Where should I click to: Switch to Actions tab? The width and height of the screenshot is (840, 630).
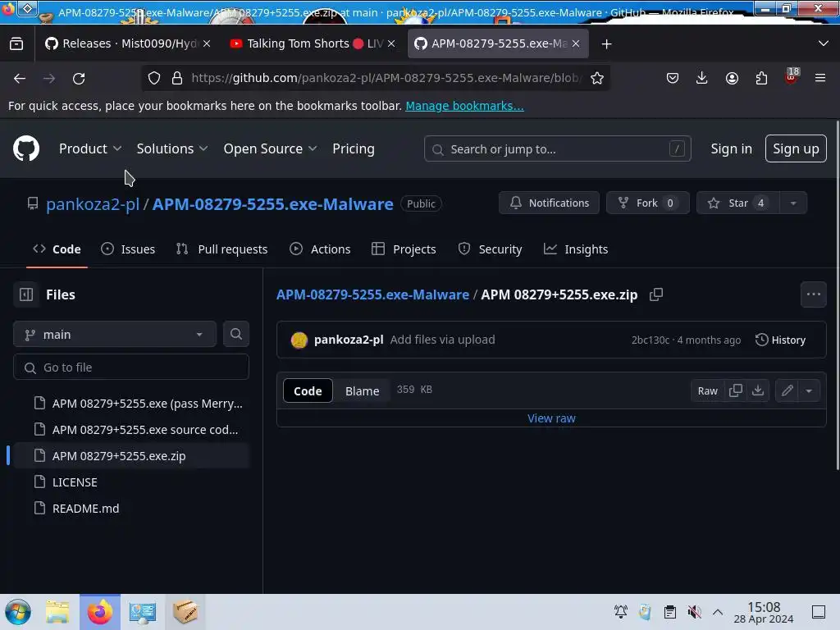[x=320, y=249]
